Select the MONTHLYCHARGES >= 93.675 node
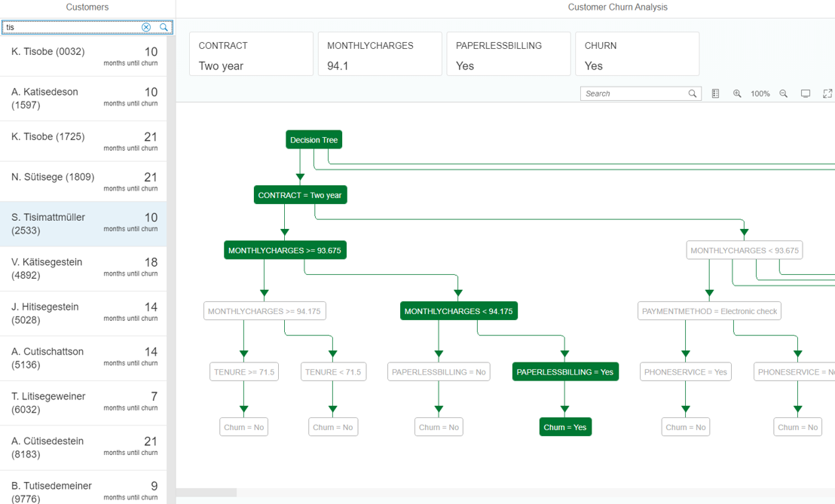Viewport: 835px width, 504px height. click(x=285, y=250)
